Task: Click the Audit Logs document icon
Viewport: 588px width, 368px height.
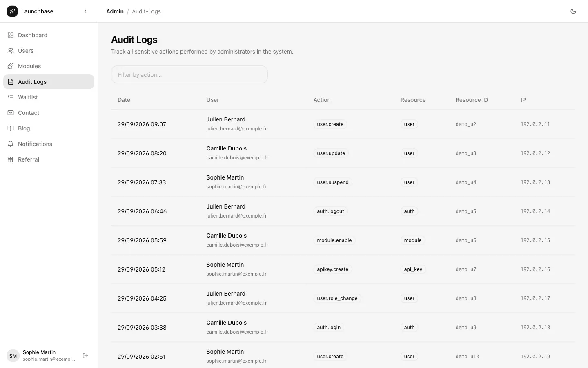Action: 11,82
